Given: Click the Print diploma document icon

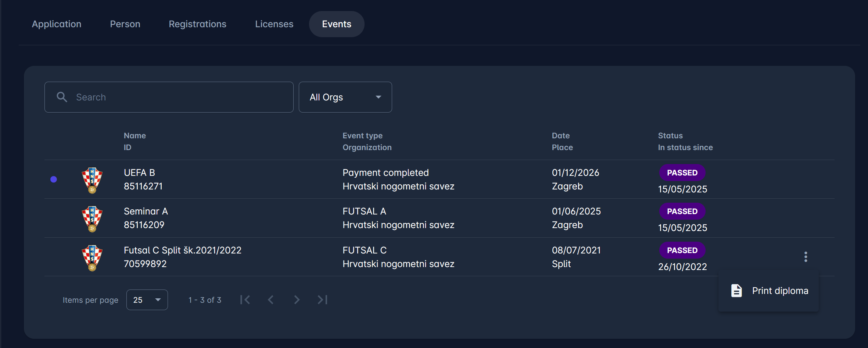Looking at the screenshot, I should point(736,290).
